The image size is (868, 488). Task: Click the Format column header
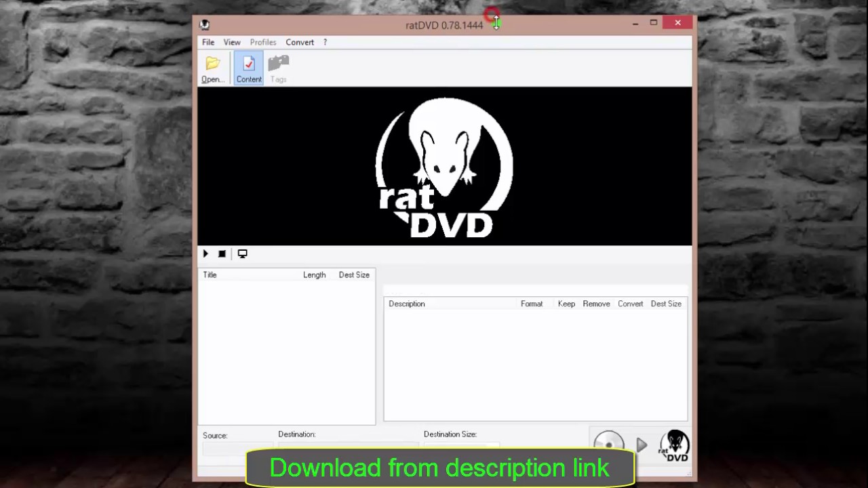point(532,304)
